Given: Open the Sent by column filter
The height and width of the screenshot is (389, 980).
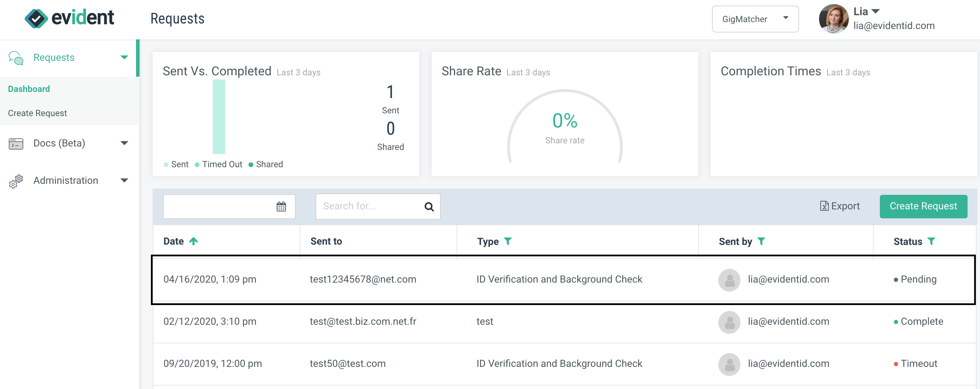Looking at the screenshot, I should [x=762, y=241].
